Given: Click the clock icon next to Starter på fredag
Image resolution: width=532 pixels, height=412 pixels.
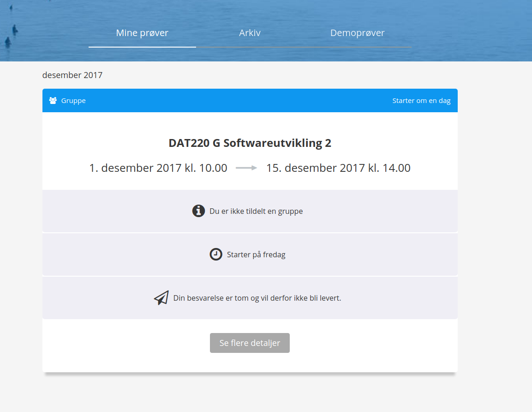Looking at the screenshot, I should click(x=216, y=254).
